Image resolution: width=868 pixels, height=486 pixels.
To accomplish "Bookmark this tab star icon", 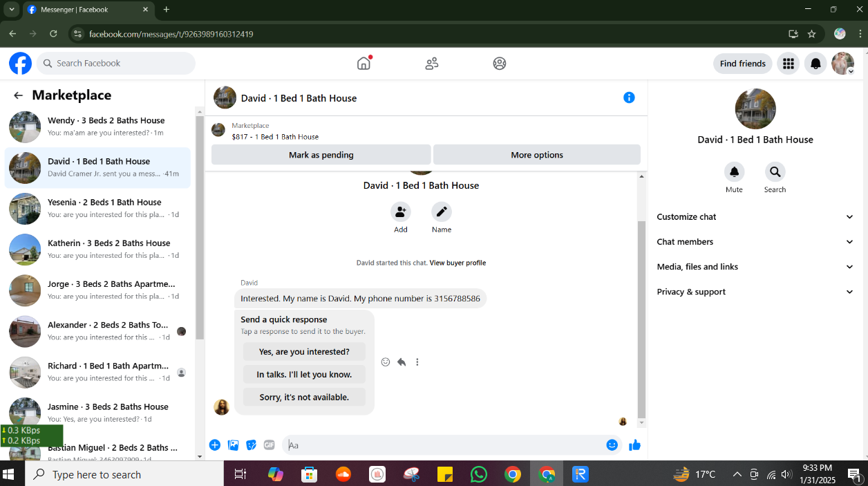I will click(812, 34).
